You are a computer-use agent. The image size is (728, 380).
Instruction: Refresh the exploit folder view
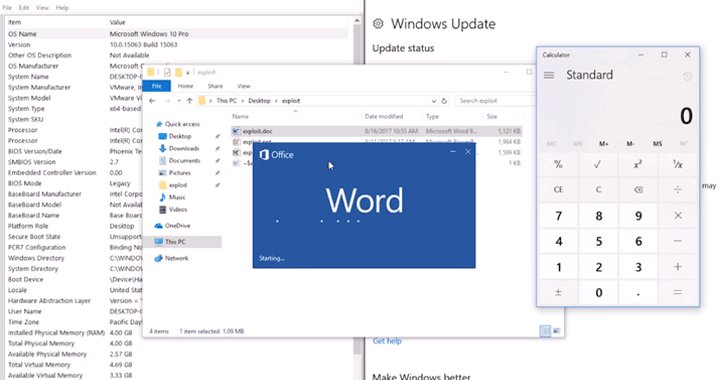point(444,101)
